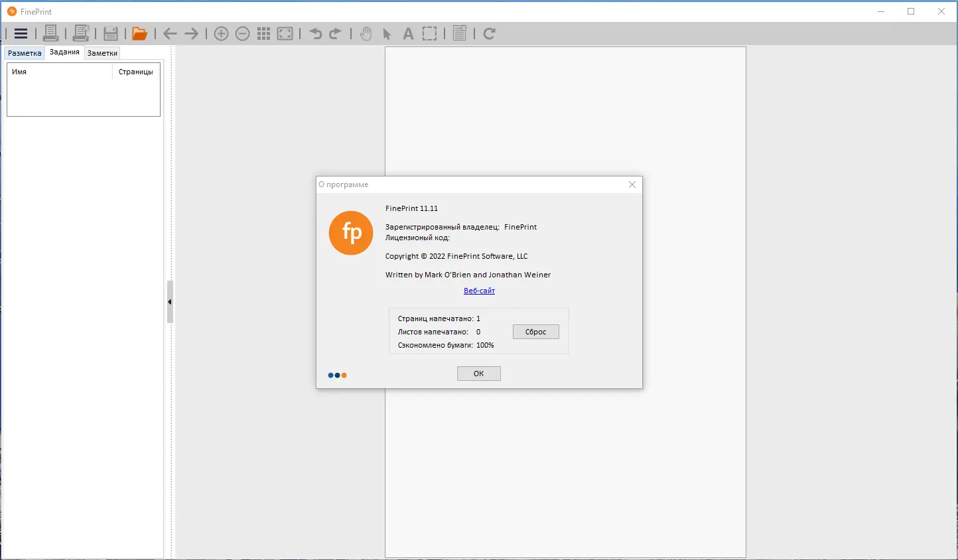Click the Страницы column header
Image resolution: width=958 pixels, height=560 pixels.
point(136,72)
